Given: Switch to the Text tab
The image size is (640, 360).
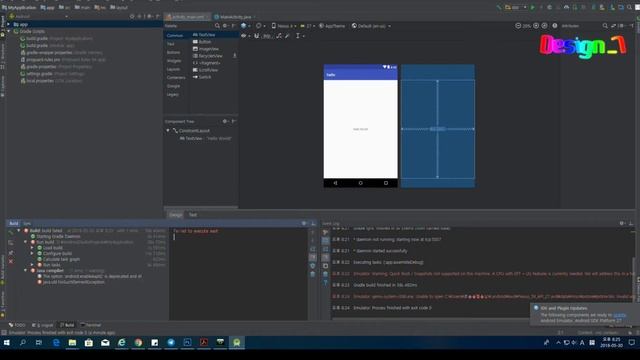Looking at the screenshot, I should pyautogui.click(x=193, y=215).
